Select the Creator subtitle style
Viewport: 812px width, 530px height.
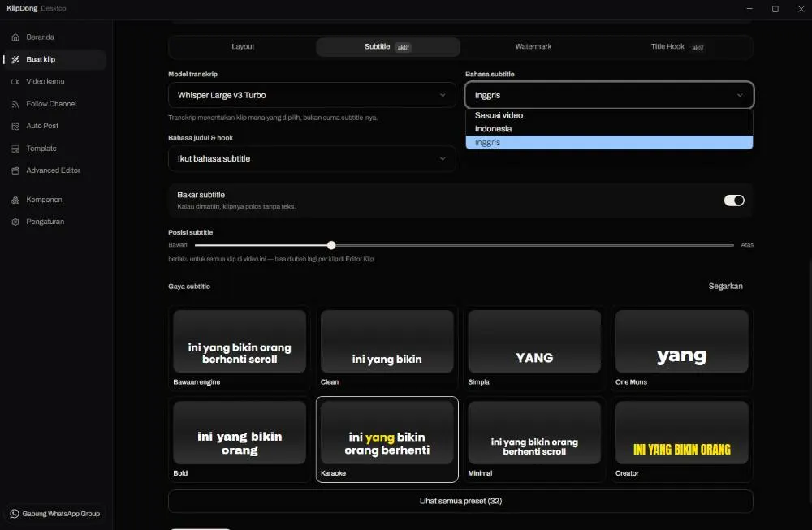pyautogui.click(x=681, y=439)
